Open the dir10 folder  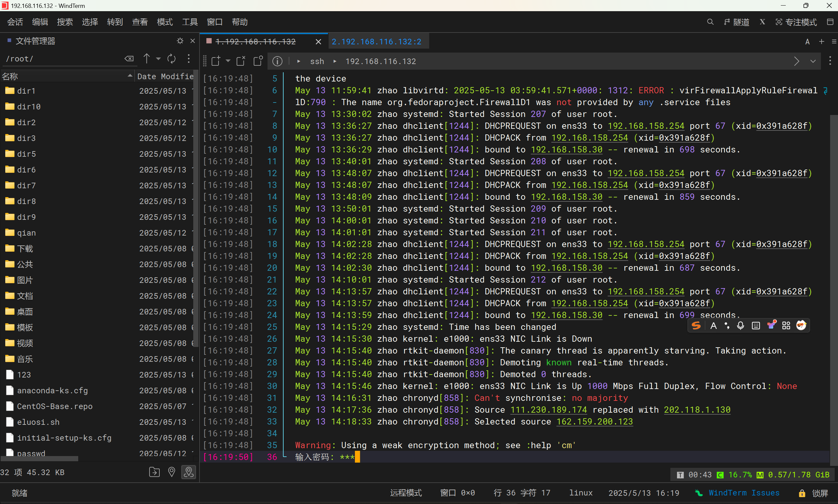click(x=29, y=107)
